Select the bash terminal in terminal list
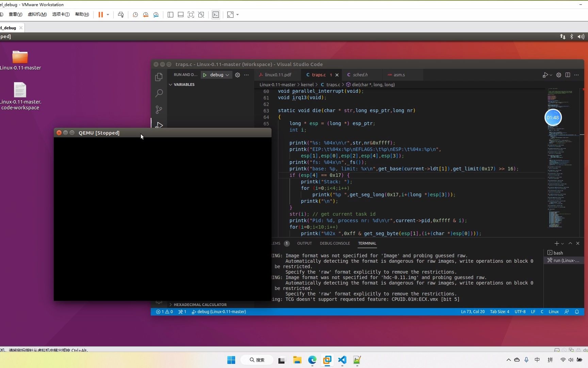The width and height of the screenshot is (588, 368). (564, 253)
